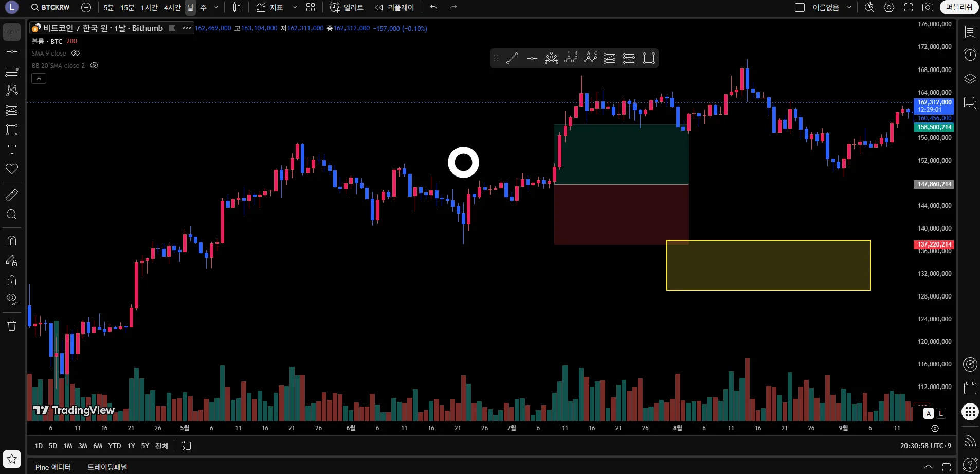Open indicator templates grid icon
This screenshot has height=474, width=980.
tap(311, 7)
